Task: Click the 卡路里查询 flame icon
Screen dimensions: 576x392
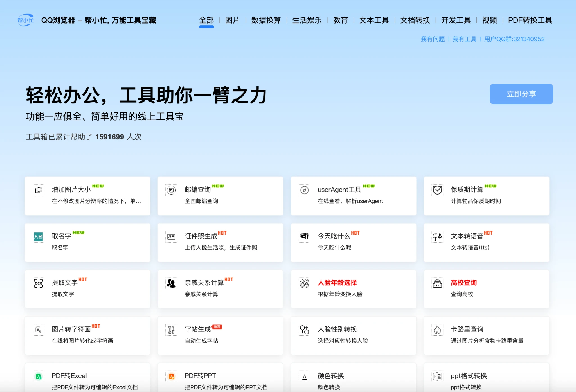Action: [437, 330]
